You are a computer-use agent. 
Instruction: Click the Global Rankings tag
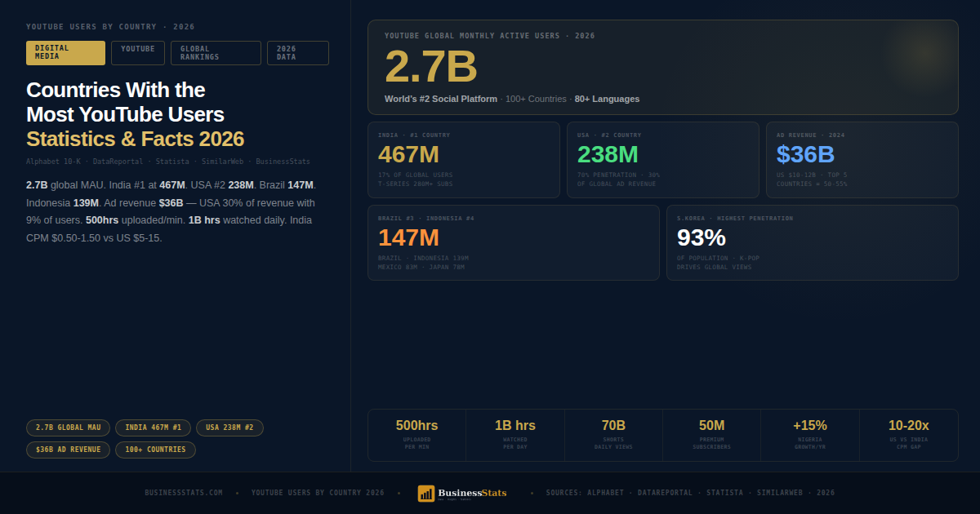pyautogui.click(x=216, y=53)
